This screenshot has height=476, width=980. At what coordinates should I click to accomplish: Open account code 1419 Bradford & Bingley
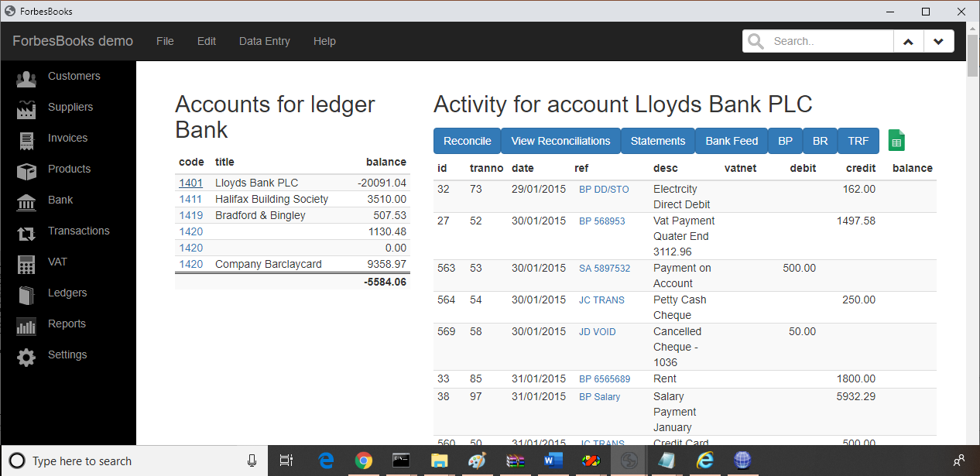(190, 215)
